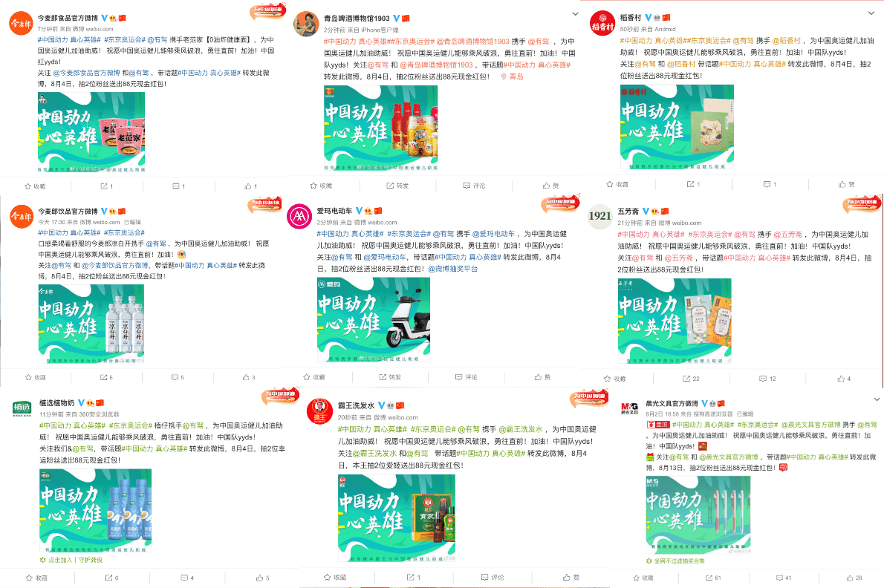
Task: View the 爱玛电动车 scooter image
Action: [373, 320]
